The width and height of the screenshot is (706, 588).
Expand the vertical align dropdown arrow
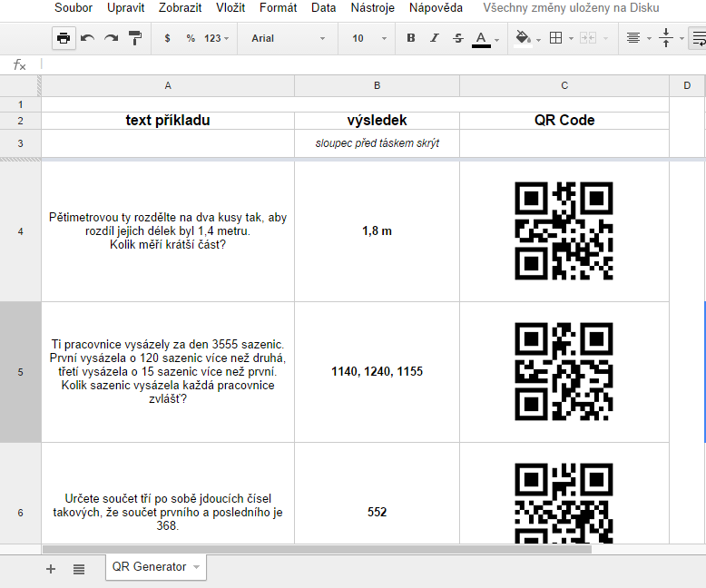tap(681, 39)
